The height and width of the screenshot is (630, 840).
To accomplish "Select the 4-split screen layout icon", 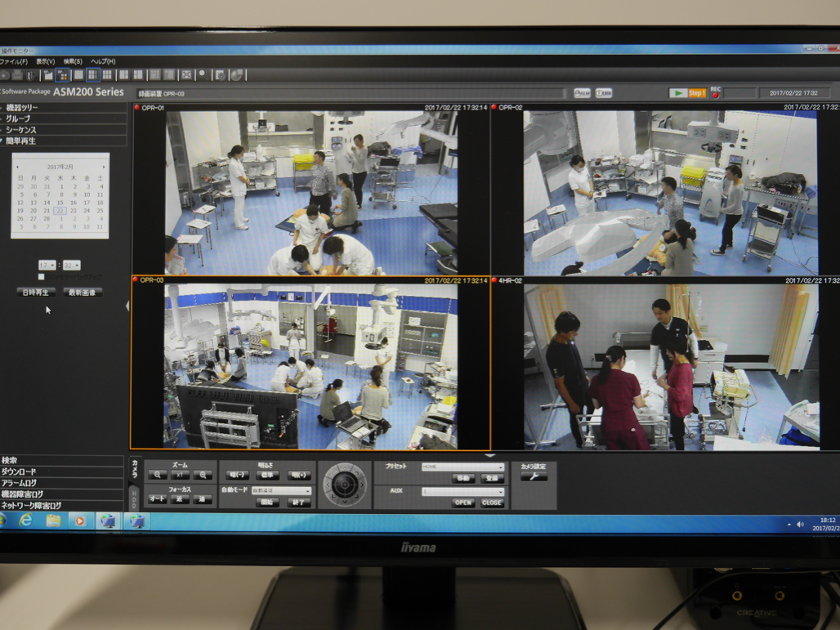I will pos(92,75).
